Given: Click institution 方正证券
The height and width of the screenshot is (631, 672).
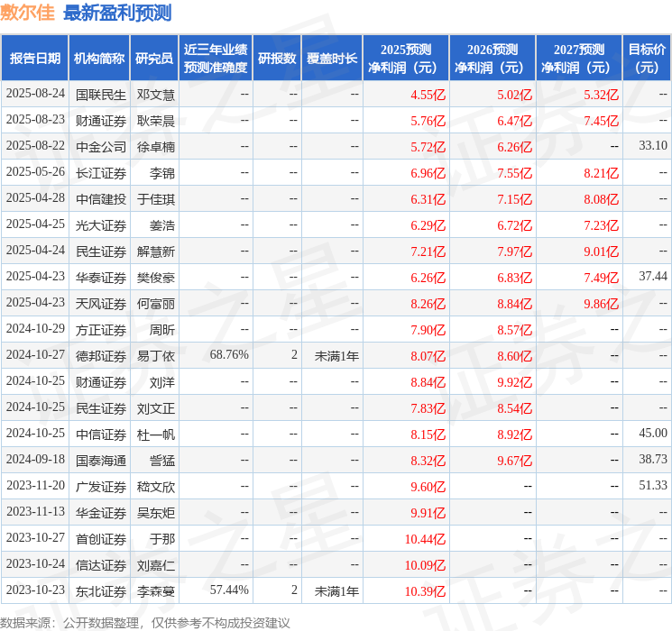Looking at the screenshot, I should 101,330.
